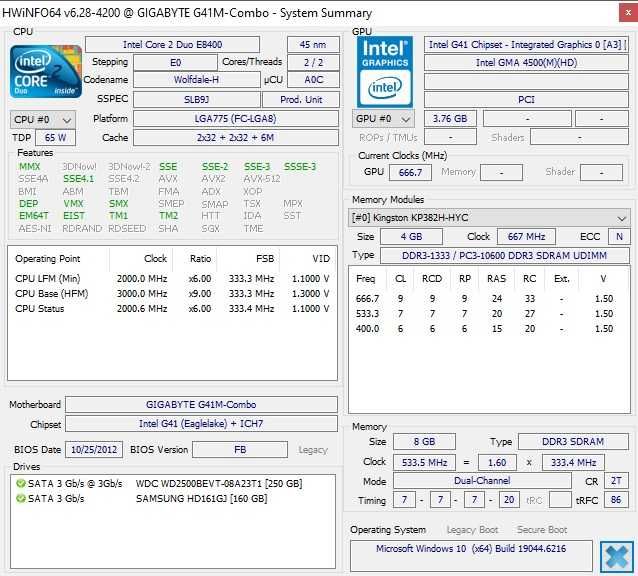The height and width of the screenshot is (576, 638).
Task: Click the SSE4.1 feature label
Action: [77, 179]
